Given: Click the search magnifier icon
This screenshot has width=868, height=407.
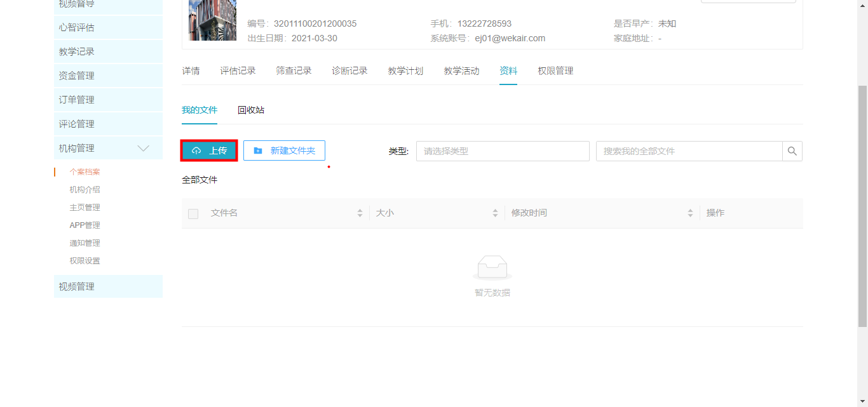Looking at the screenshot, I should click(x=792, y=151).
